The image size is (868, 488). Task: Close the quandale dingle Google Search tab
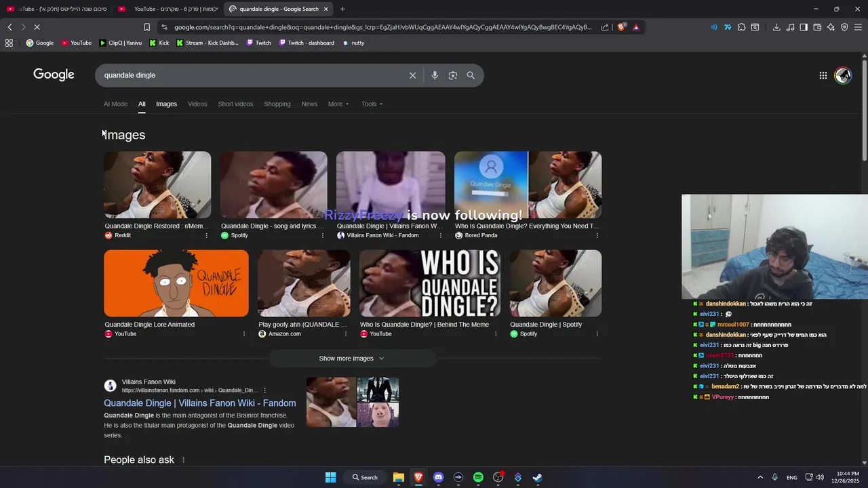[325, 9]
